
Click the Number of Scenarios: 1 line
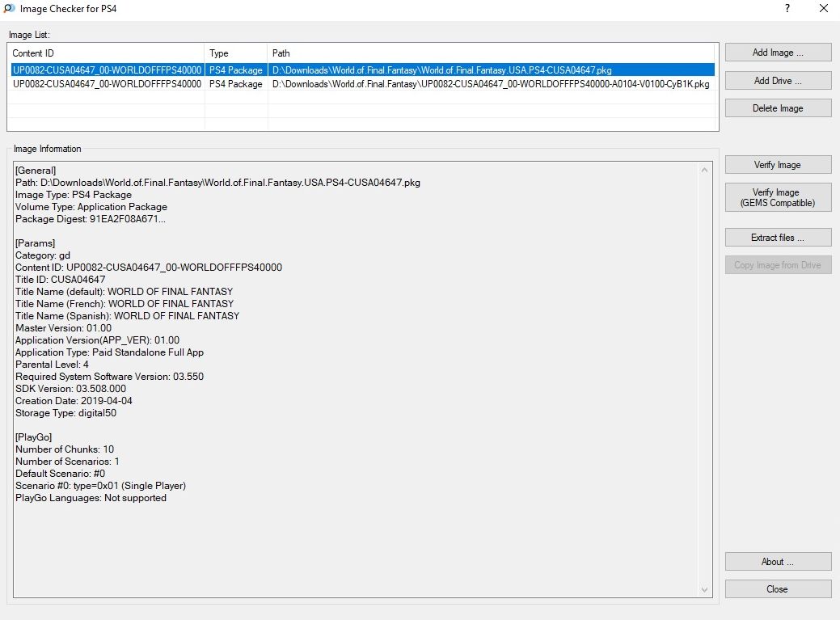click(x=67, y=462)
